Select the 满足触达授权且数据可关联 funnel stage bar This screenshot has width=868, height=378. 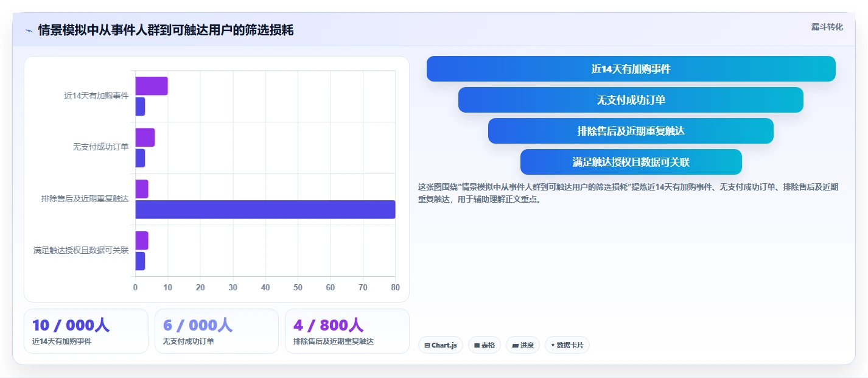click(x=631, y=162)
